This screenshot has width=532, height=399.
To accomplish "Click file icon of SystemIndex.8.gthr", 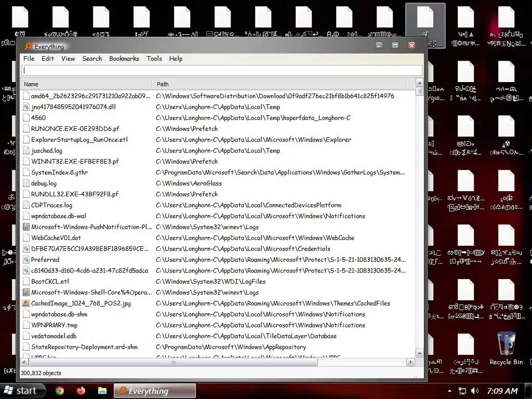I will [x=26, y=172].
